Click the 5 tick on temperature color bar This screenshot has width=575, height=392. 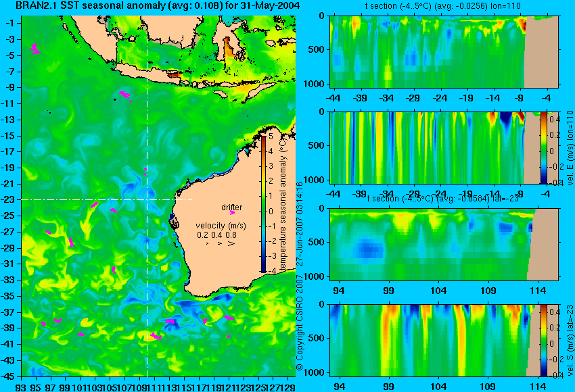[x=271, y=137]
